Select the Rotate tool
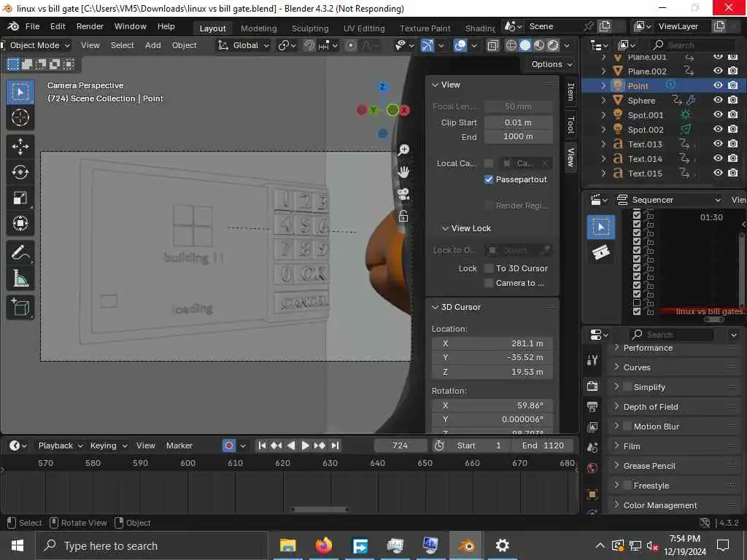The image size is (747, 560). [20, 172]
